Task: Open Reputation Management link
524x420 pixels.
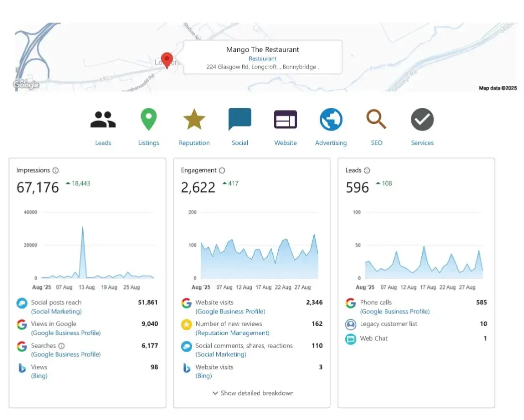Action: point(232,333)
